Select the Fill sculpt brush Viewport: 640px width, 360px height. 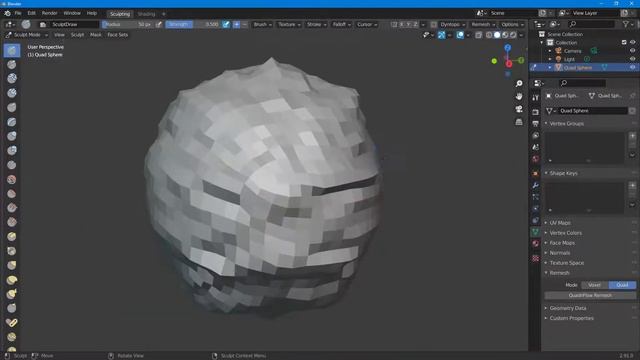coord(12,208)
